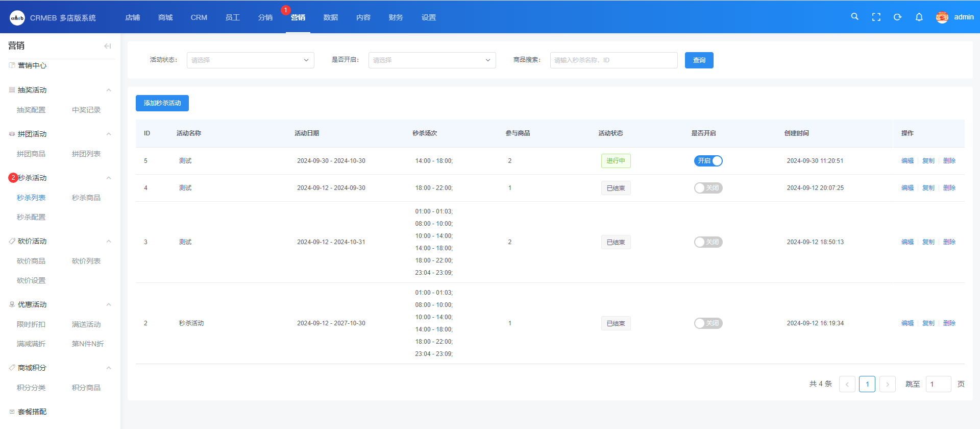Open the 是否开启 dropdown
The image size is (980, 429).
click(432, 60)
